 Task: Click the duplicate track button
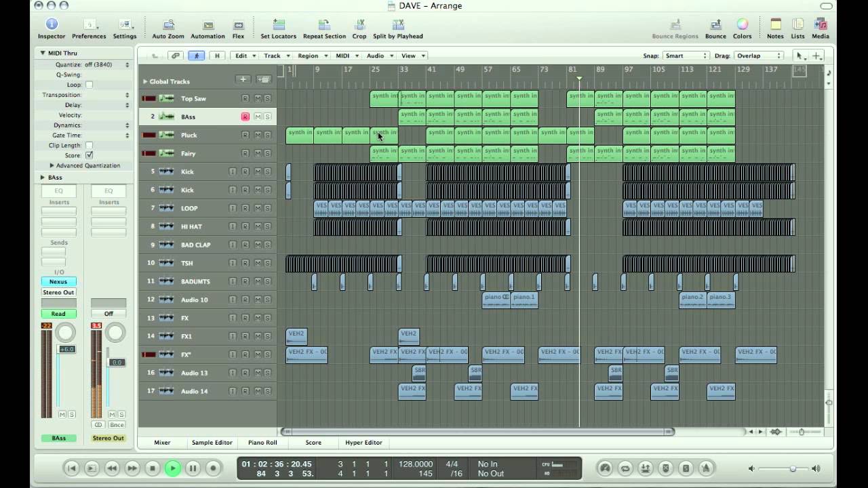pos(264,80)
